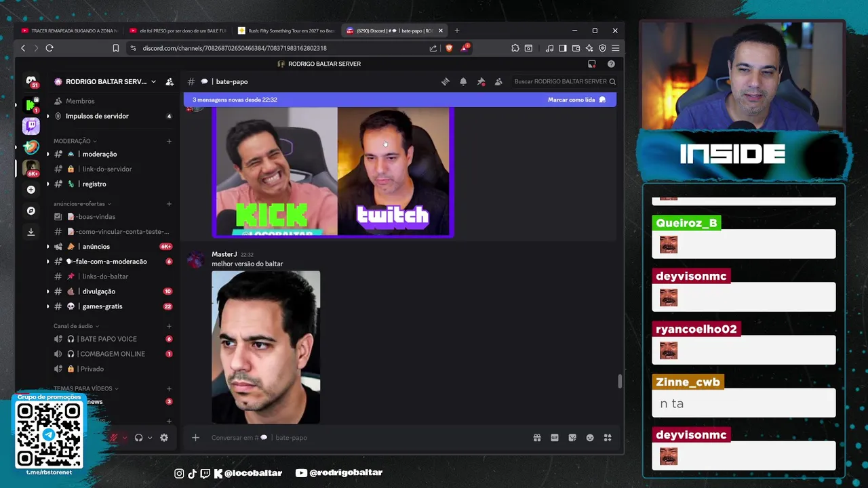The height and width of the screenshot is (488, 868).
Task: Toggle member list visibility icon
Action: pos(498,81)
